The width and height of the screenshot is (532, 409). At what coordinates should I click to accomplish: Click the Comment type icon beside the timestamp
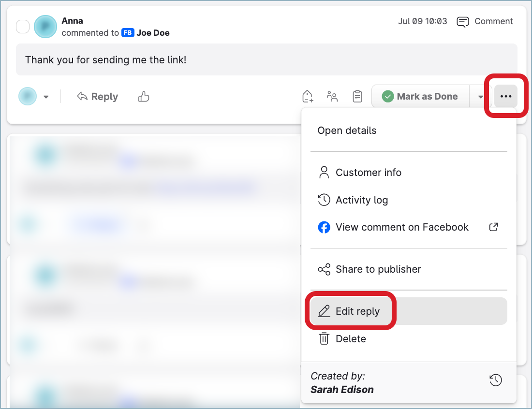pyautogui.click(x=463, y=22)
